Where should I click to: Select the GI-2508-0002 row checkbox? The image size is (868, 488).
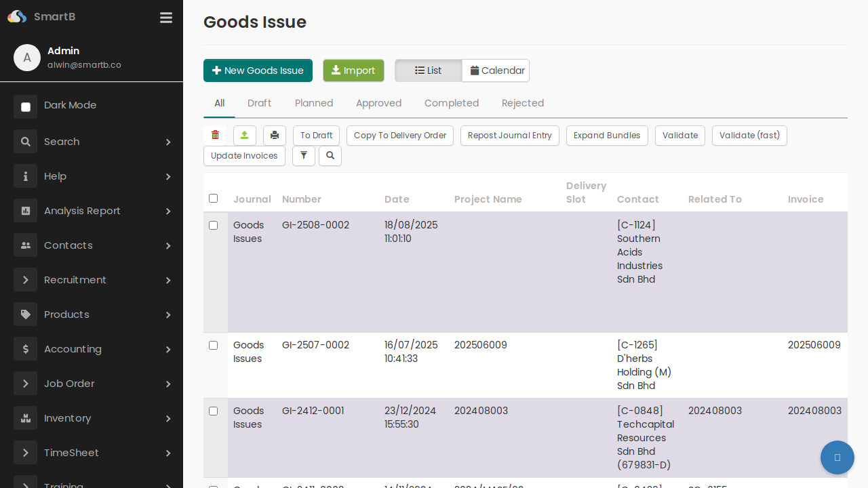point(214,226)
